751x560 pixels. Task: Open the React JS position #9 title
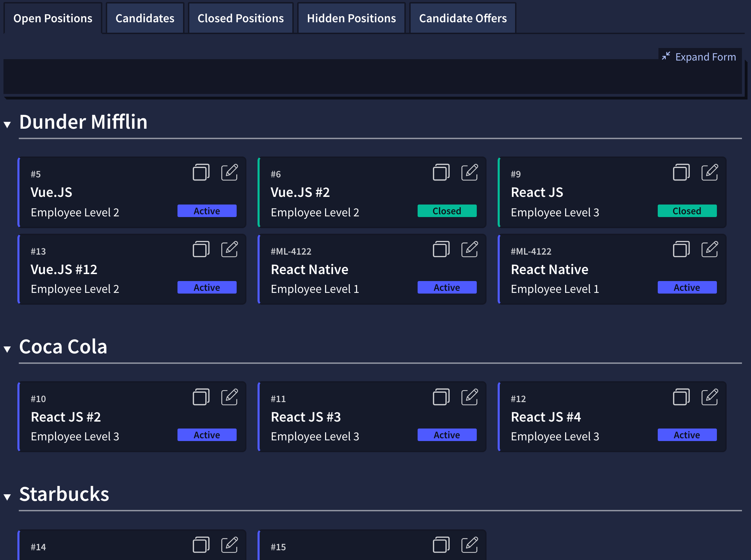[x=537, y=192]
